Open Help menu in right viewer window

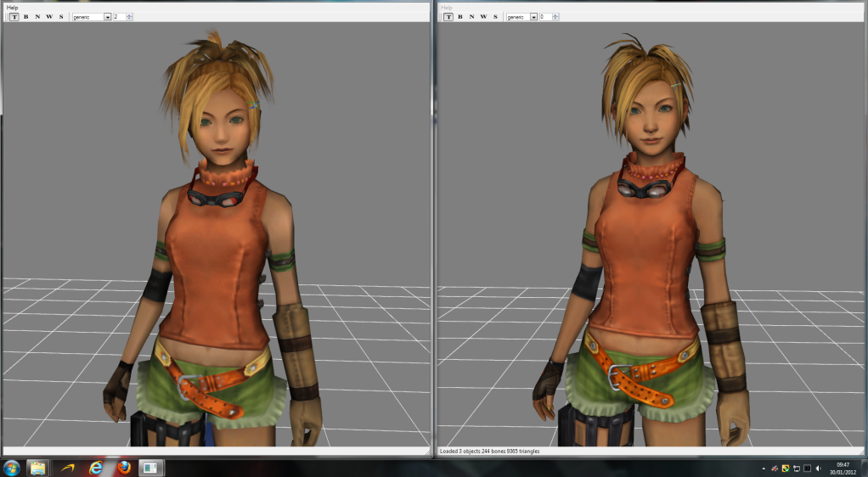(x=447, y=8)
